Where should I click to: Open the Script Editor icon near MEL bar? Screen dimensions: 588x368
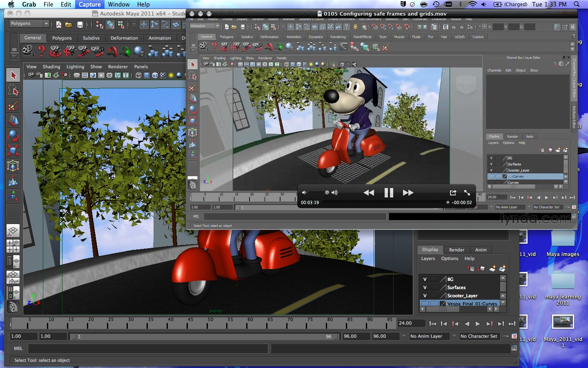click(x=513, y=348)
